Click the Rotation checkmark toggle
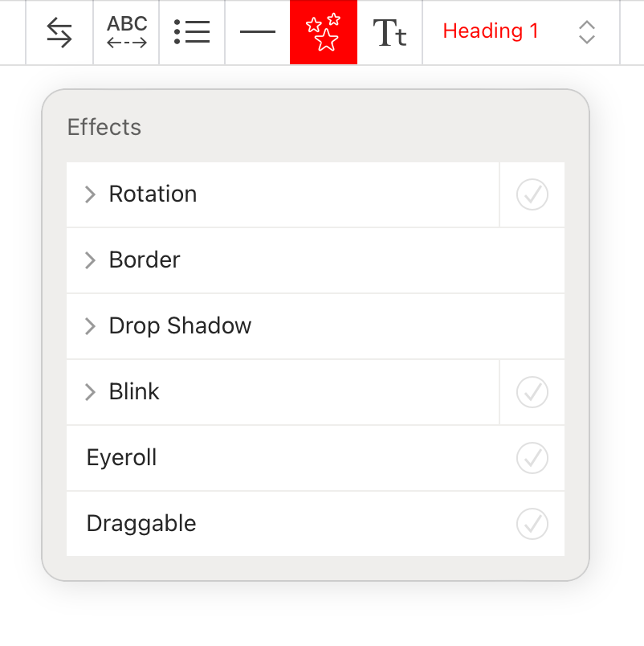644x646 pixels. pos(532,194)
